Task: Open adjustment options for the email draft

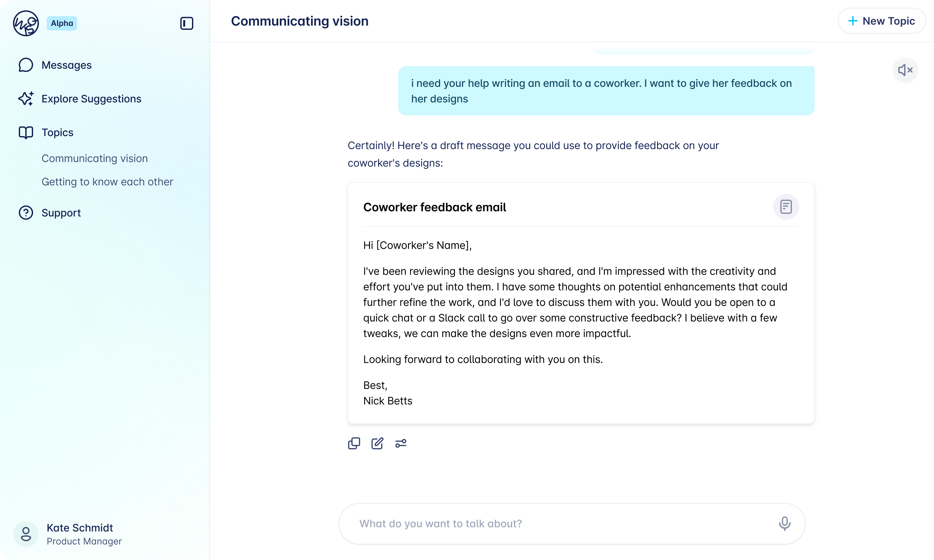Action: [401, 443]
